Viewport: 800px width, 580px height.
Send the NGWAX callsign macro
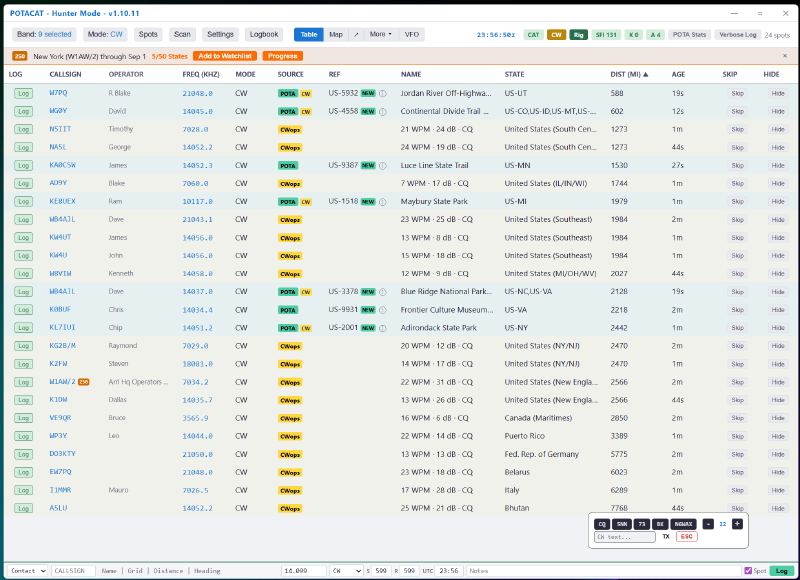pyautogui.click(x=684, y=524)
